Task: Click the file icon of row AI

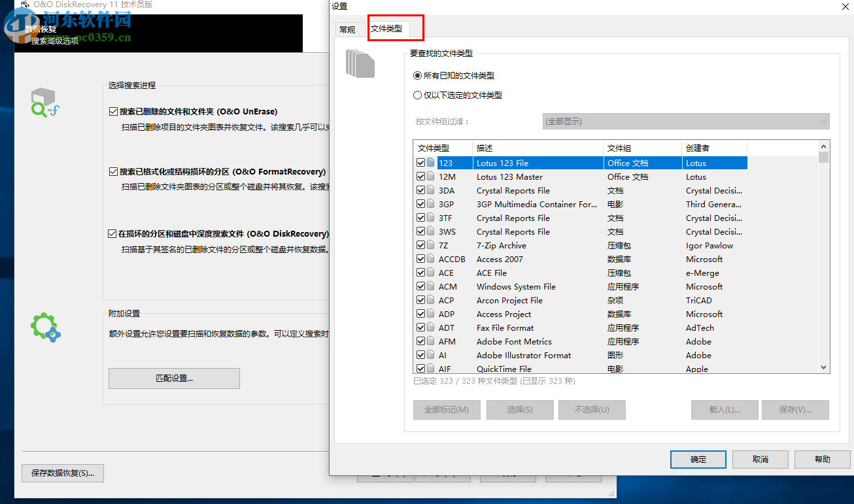Action: (x=431, y=355)
